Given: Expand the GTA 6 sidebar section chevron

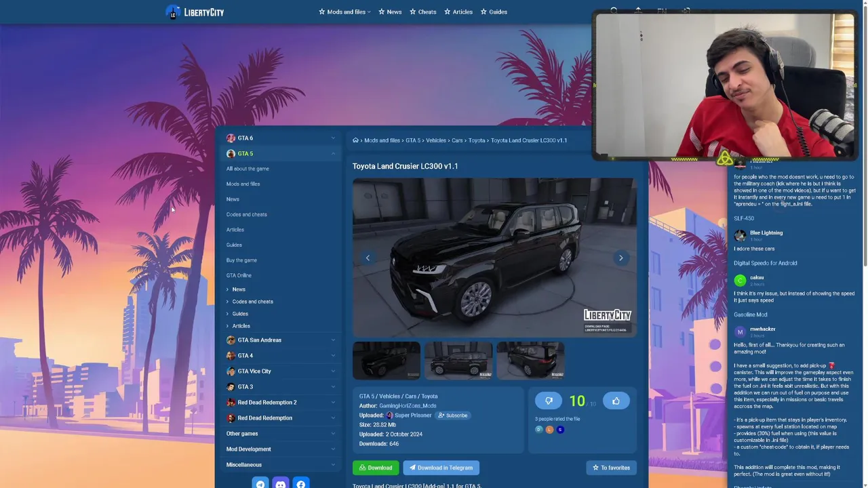Looking at the screenshot, I should click(x=333, y=138).
